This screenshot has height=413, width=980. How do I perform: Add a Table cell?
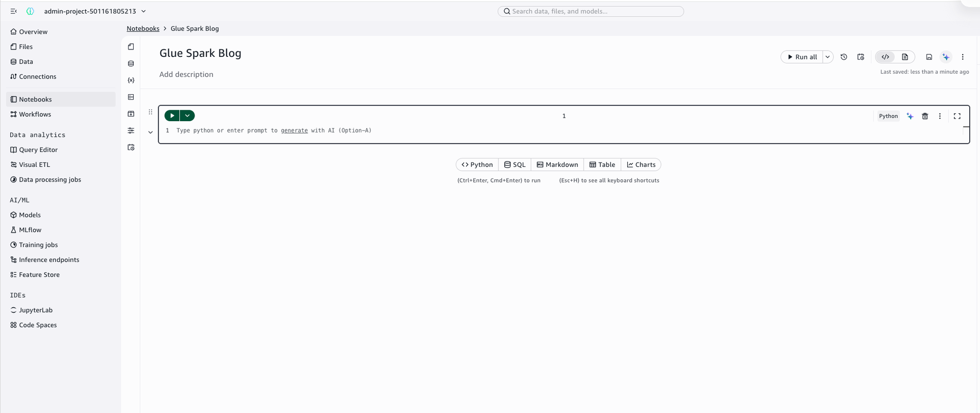coord(602,165)
